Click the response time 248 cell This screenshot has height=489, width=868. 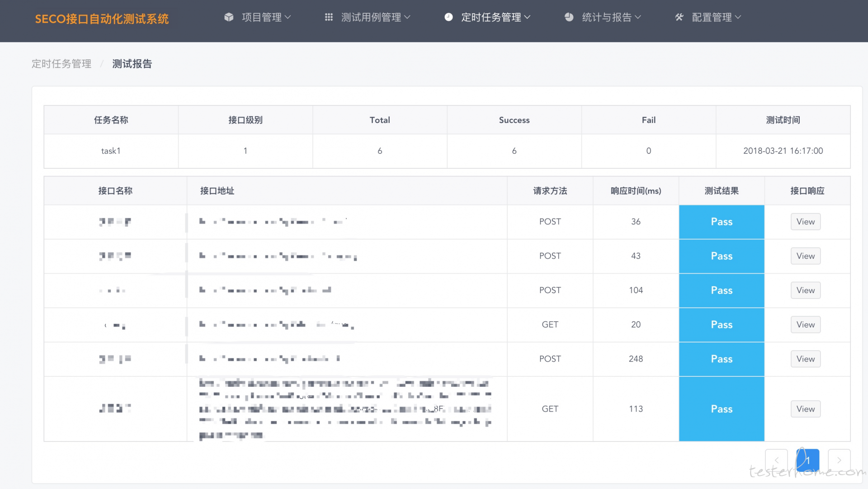(x=636, y=359)
